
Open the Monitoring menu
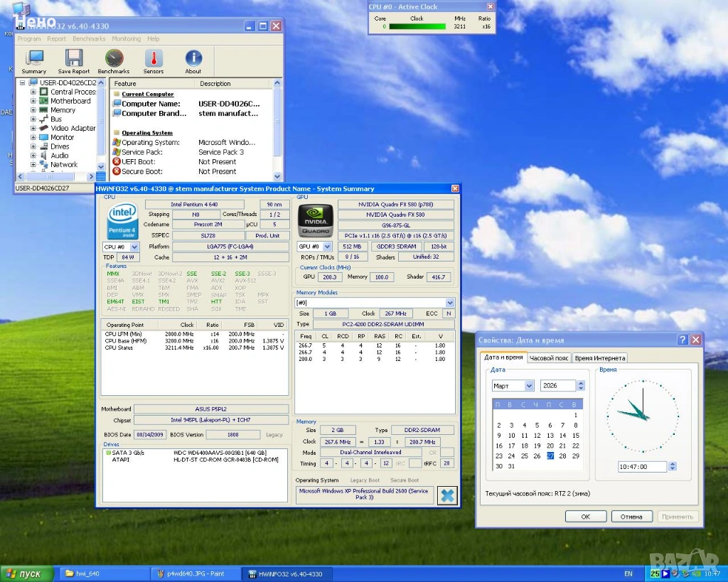(x=126, y=39)
